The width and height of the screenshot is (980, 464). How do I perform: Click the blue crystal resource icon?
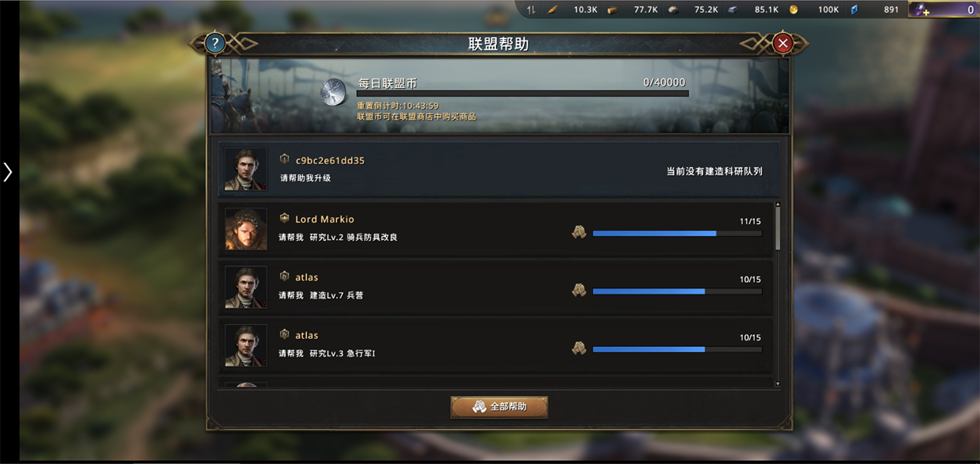(x=855, y=10)
